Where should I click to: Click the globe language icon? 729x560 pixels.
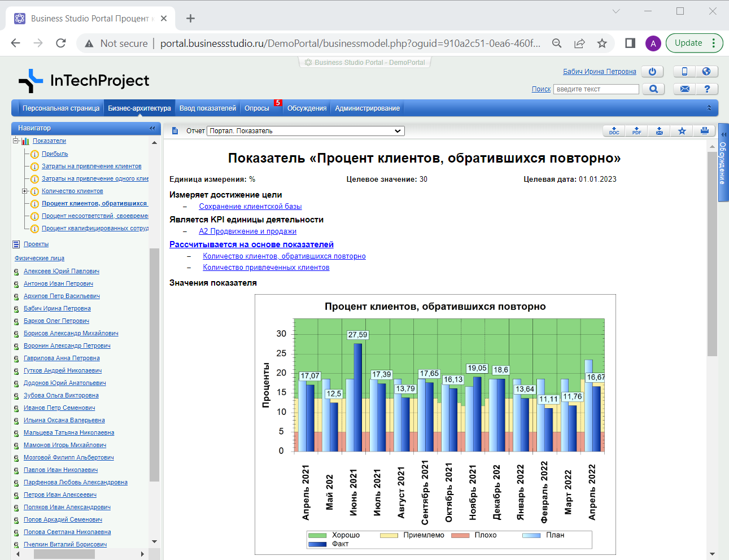click(706, 72)
